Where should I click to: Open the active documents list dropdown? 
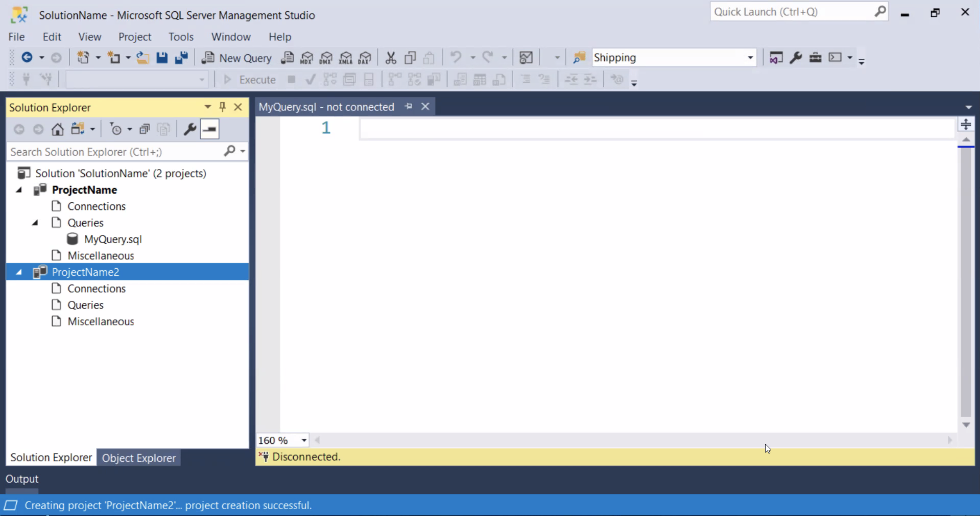pyautogui.click(x=969, y=107)
